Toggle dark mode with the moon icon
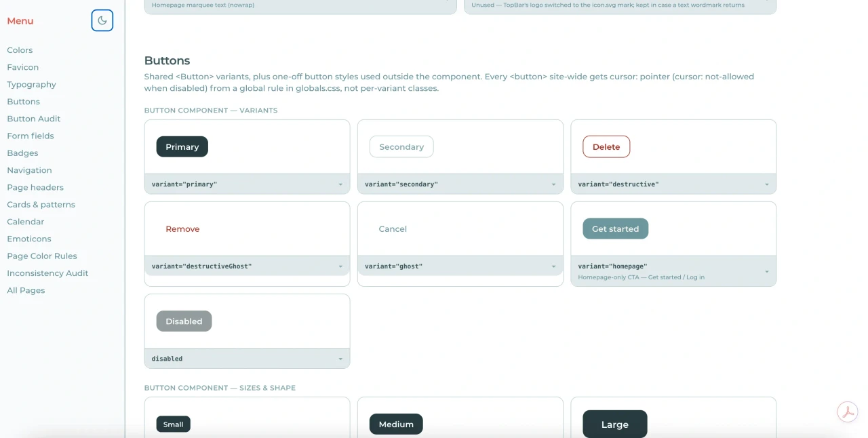868x438 pixels. pyautogui.click(x=102, y=20)
